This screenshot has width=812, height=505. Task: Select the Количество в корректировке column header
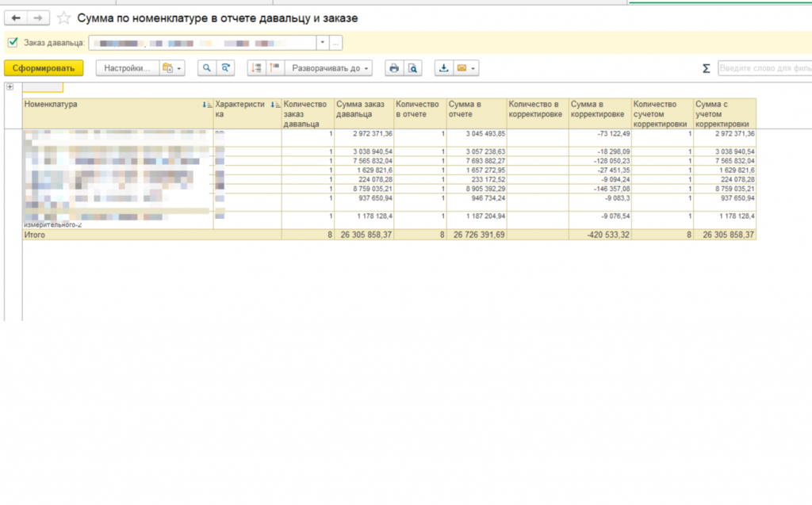coord(538,113)
